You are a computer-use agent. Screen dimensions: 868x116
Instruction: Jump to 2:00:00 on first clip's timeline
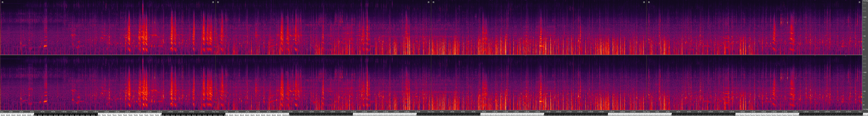pyautogui.click(x=127, y=112)
